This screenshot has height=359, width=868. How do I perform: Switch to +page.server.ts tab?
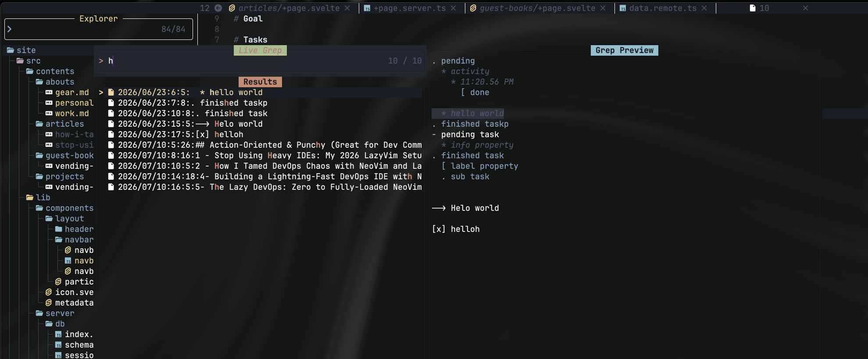click(410, 8)
